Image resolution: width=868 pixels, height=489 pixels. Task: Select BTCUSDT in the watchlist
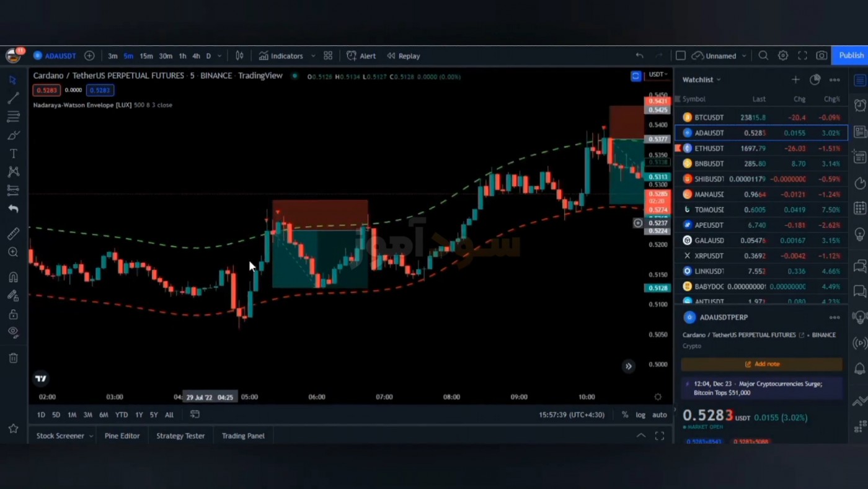pyautogui.click(x=761, y=117)
